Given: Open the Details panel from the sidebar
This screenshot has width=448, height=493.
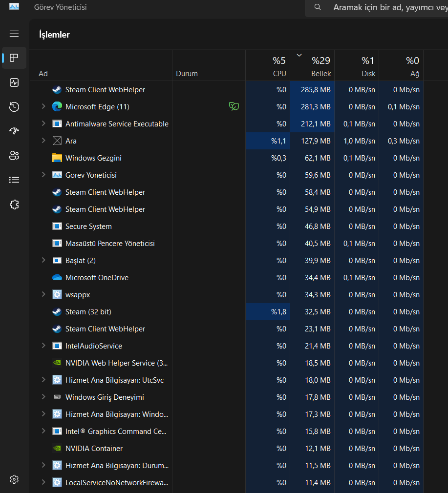Looking at the screenshot, I should (14, 180).
